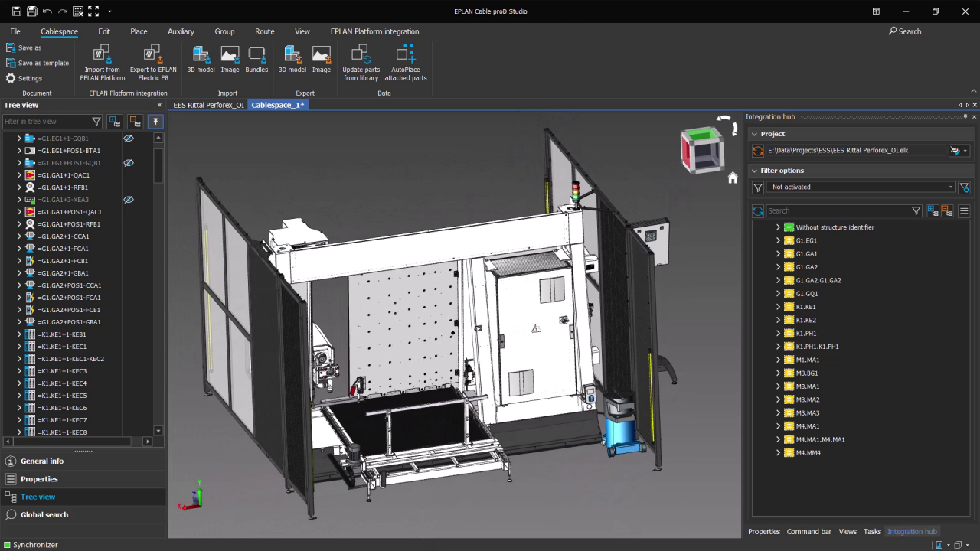Image resolution: width=980 pixels, height=551 pixels.
Task: Switch to the Auxiliary ribbon tab
Action: 181,31
